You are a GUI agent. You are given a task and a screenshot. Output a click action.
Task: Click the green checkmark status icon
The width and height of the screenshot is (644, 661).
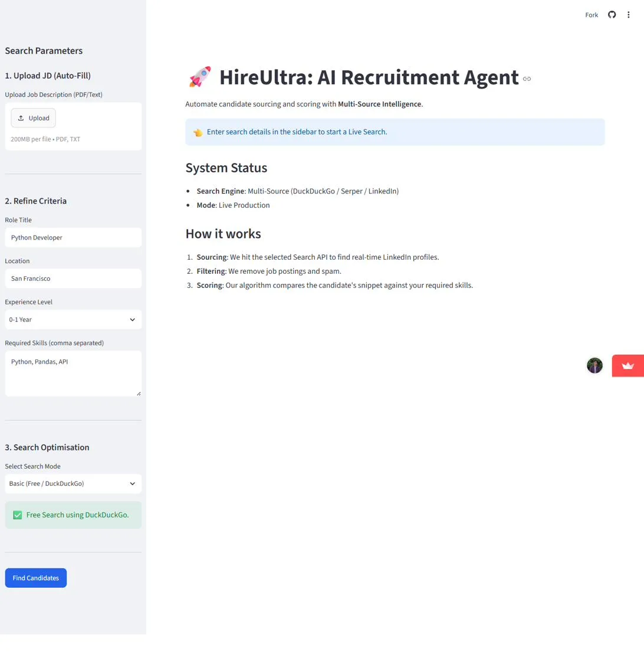coord(17,515)
